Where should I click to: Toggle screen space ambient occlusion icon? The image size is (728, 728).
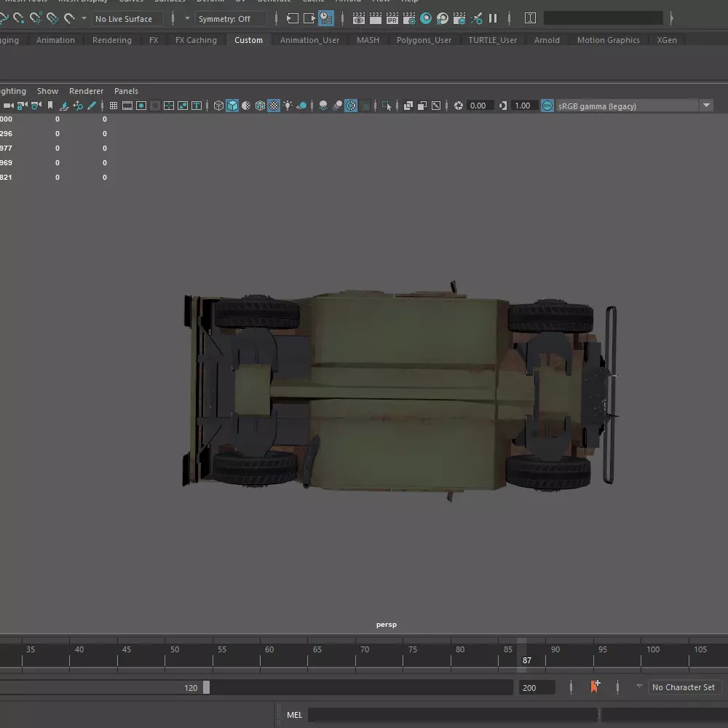coord(323,106)
